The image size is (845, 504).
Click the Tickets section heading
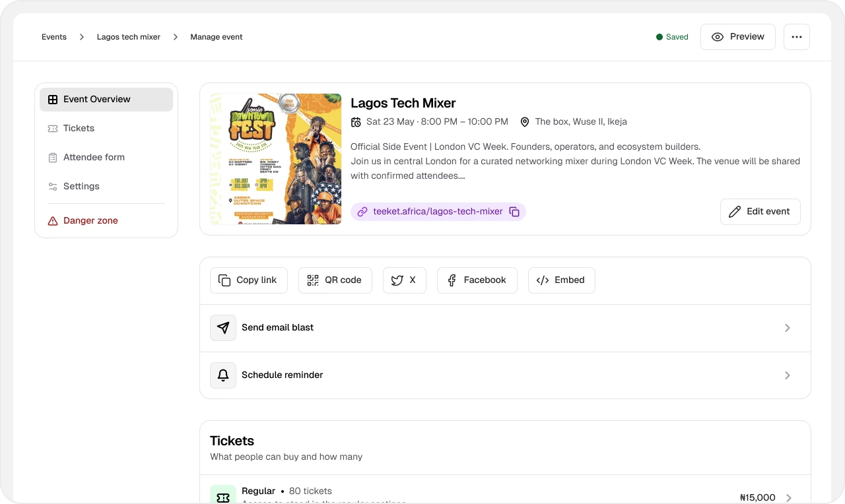[232, 441]
